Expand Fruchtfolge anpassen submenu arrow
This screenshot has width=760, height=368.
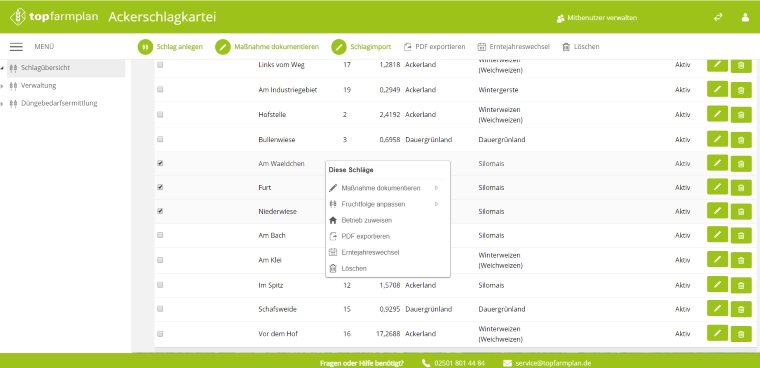436,204
